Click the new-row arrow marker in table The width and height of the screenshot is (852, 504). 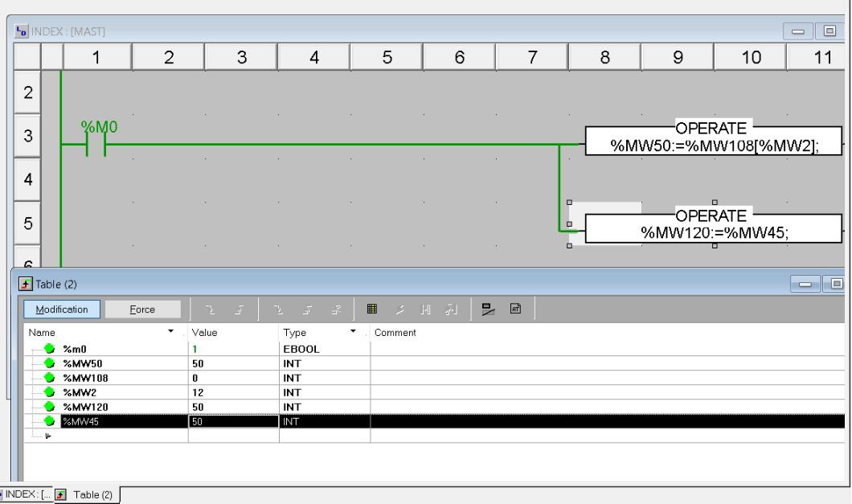click(x=47, y=436)
